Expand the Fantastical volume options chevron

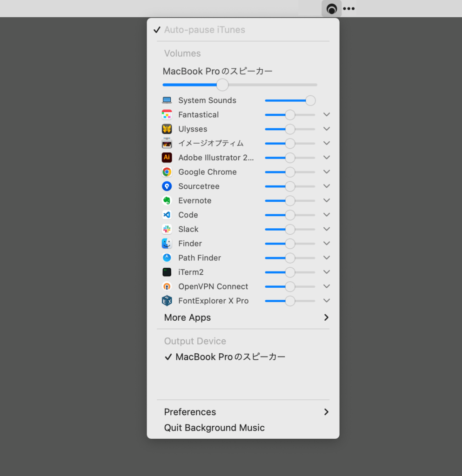(326, 114)
